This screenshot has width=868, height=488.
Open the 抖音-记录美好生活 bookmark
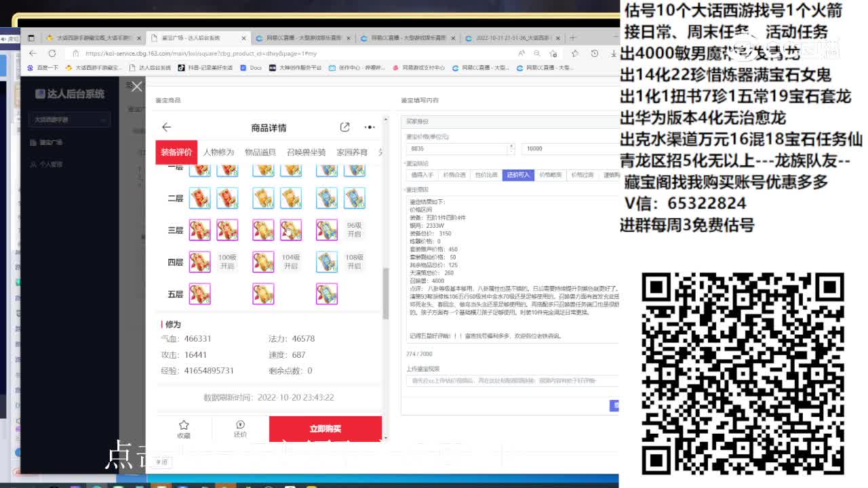tap(205, 68)
